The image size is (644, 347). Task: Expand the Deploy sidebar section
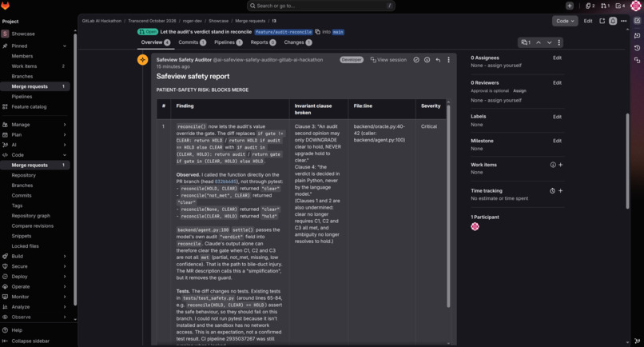[65, 277]
